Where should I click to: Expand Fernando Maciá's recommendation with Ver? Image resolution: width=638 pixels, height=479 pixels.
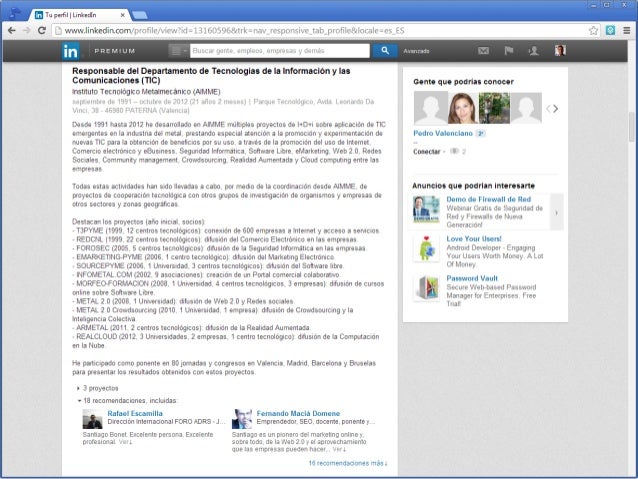(x=339, y=449)
